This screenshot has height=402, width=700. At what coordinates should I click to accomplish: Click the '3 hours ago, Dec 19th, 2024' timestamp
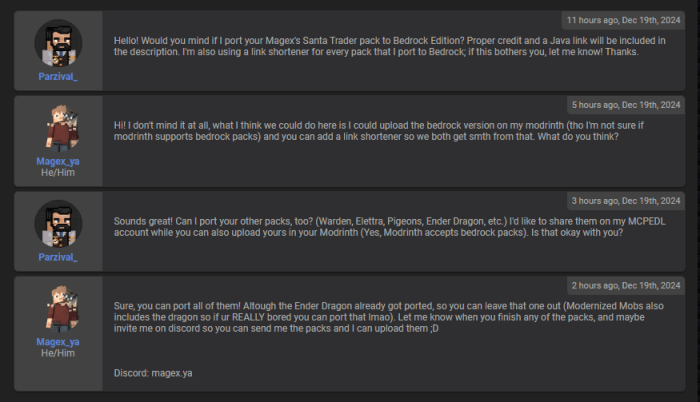coord(626,201)
